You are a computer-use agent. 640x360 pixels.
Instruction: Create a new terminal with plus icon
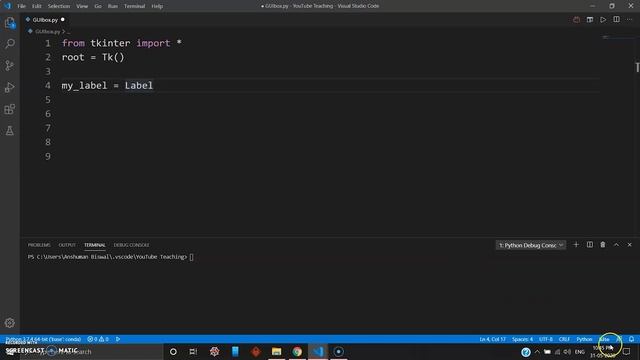[576, 245]
